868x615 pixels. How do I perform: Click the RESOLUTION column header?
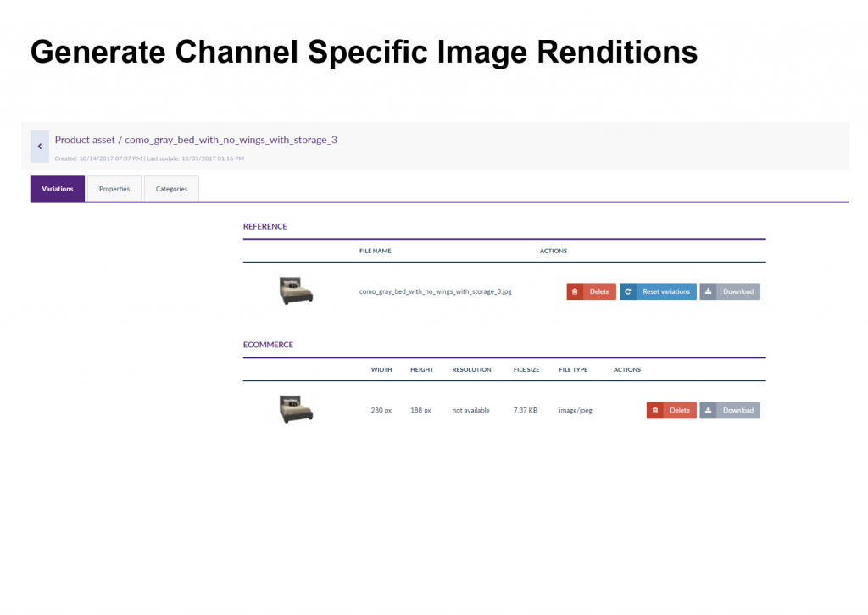pyautogui.click(x=471, y=369)
